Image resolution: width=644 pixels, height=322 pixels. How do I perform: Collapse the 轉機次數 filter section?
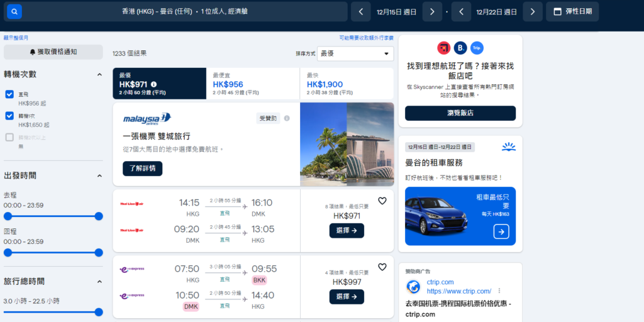pyautogui.click(x=99, y=74)
